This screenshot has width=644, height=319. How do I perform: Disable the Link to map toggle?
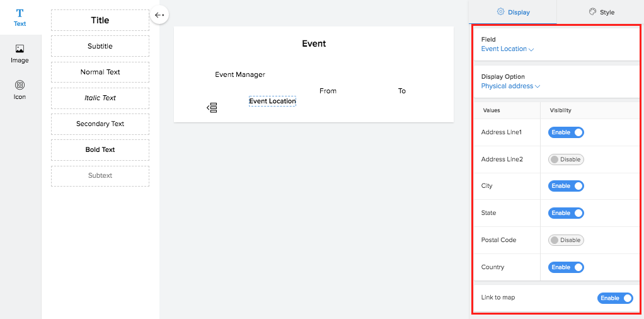(x=614, y=298)
